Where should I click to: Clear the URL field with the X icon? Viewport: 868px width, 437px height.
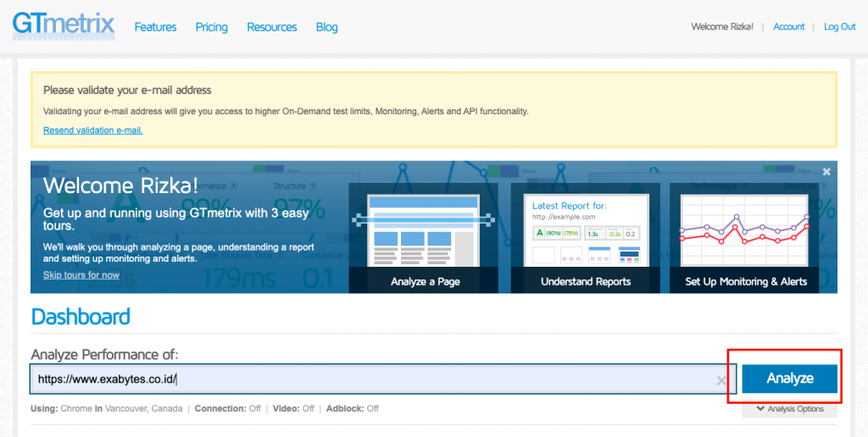[721, 380]
